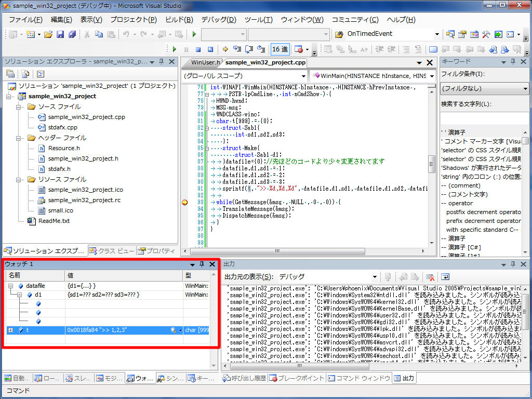Click the breakpoint marker beside the while loop
Image resolution: width=532 pixels, height=399 pixels.
click(184, 202)
